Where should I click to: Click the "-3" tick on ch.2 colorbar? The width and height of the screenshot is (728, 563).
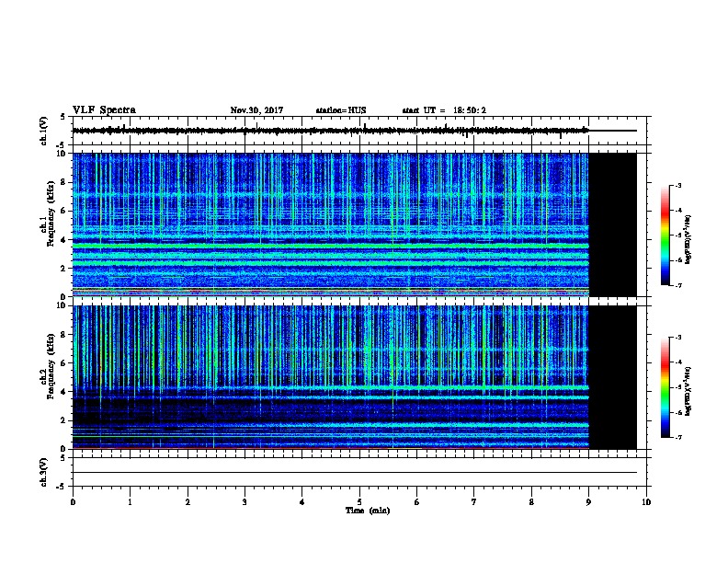(x=677, y=338)
